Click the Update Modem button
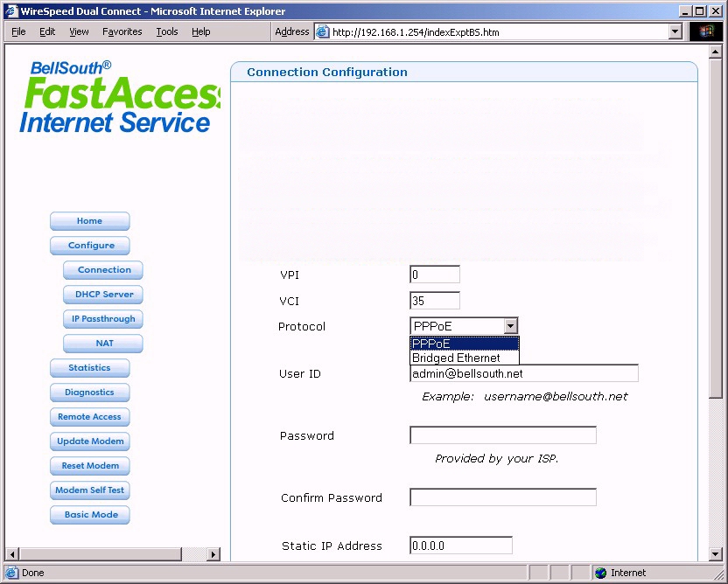Viewport: 728px width, 584px height. (89, 441)
